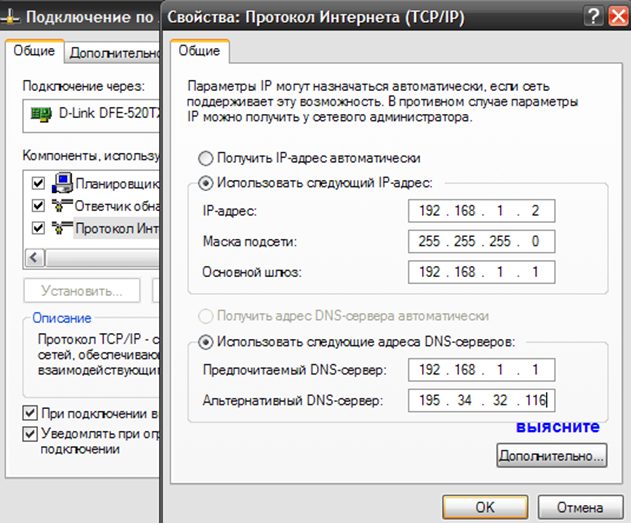Screen dimensions: 631x523
Task: Uncheck the Ответчик обнаружения checkbox
Action: (38, 206)
